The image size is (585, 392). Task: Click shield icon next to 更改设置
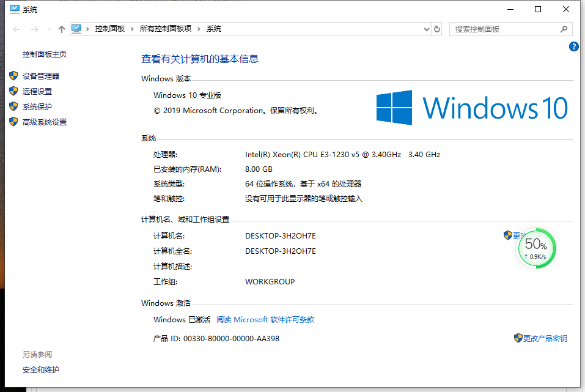pos(508,235)
